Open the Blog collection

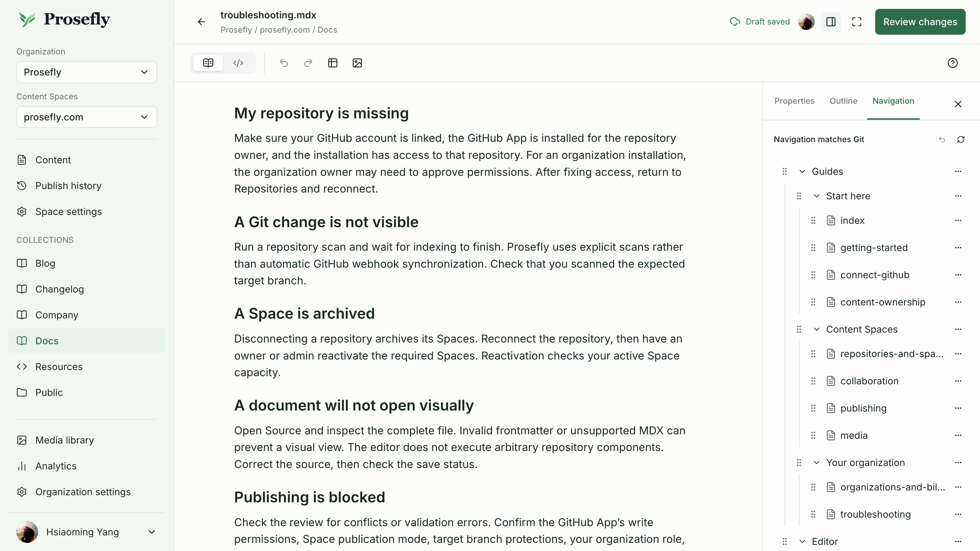point(86,263)
